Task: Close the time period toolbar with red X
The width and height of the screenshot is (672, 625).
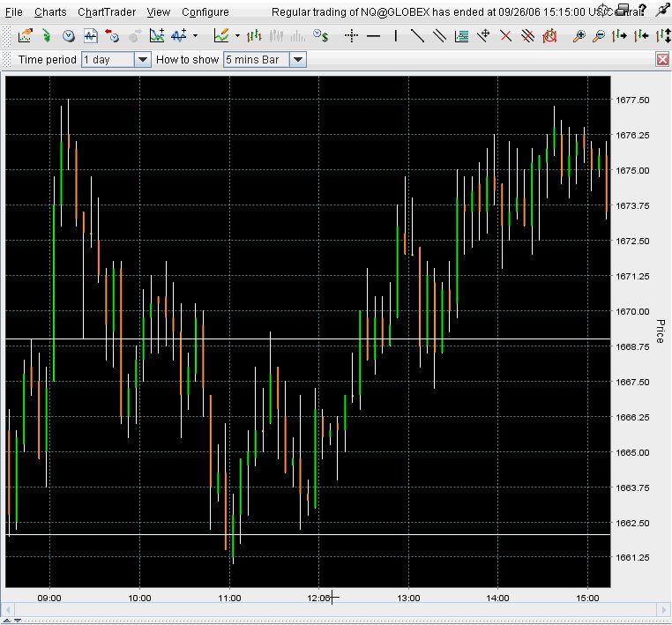Action: coord(662,60)
